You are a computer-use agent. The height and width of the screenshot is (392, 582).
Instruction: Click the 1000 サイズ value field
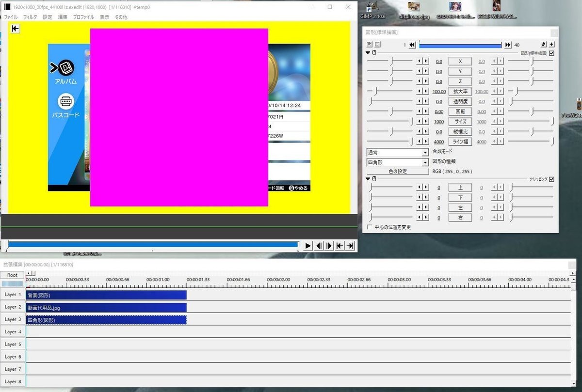439,122
